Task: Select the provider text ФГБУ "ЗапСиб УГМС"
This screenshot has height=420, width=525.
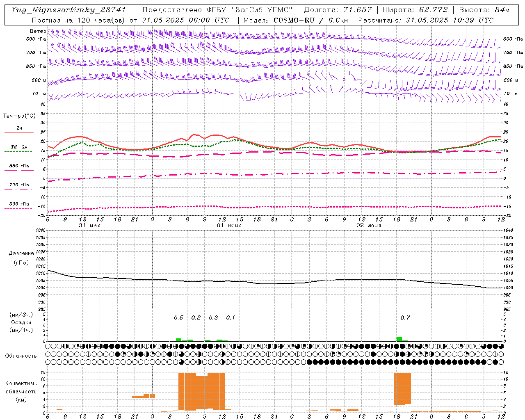Action: [x=249, y=10]
